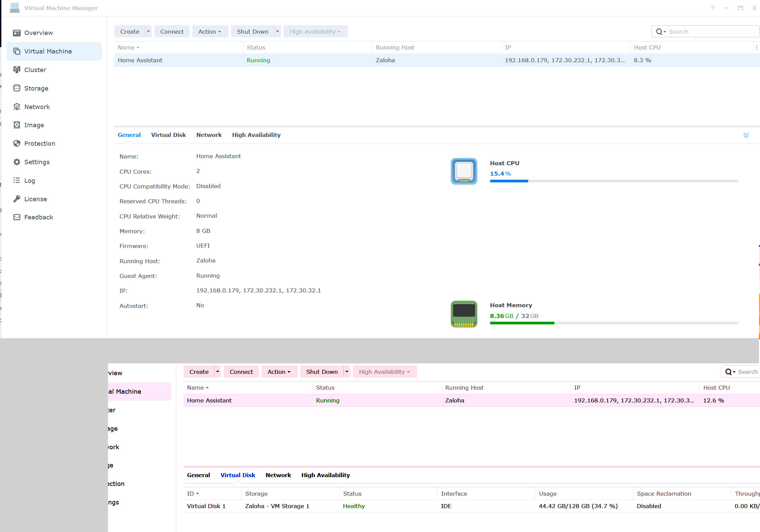Click the Network sidebar icon
The height and width of the screenshot is (532, 760).
pyautogui.click(x=16, y=107)
